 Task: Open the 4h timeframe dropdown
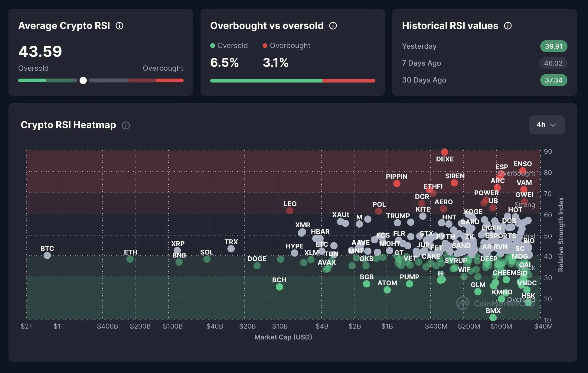click(x=547, y=125)
